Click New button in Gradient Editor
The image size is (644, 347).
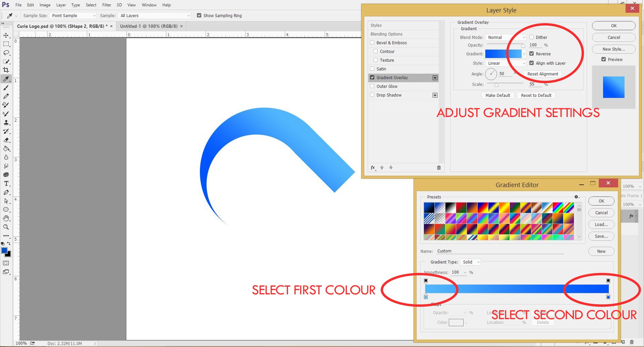coord(601,251)
